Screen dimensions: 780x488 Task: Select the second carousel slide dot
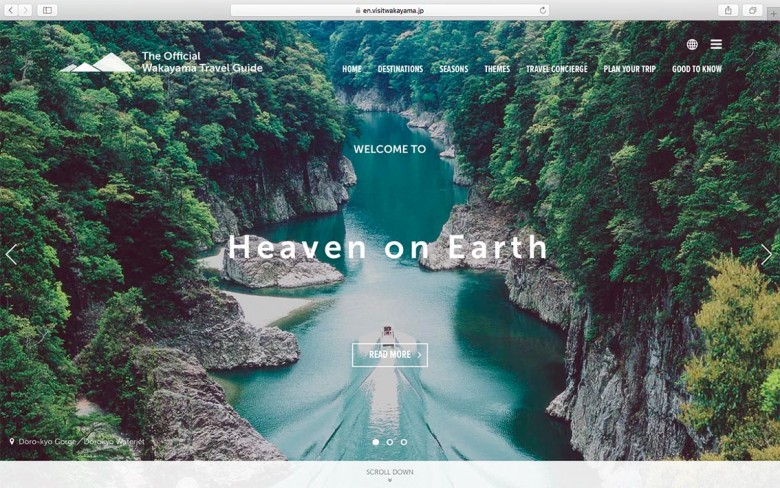click(390, 442)
